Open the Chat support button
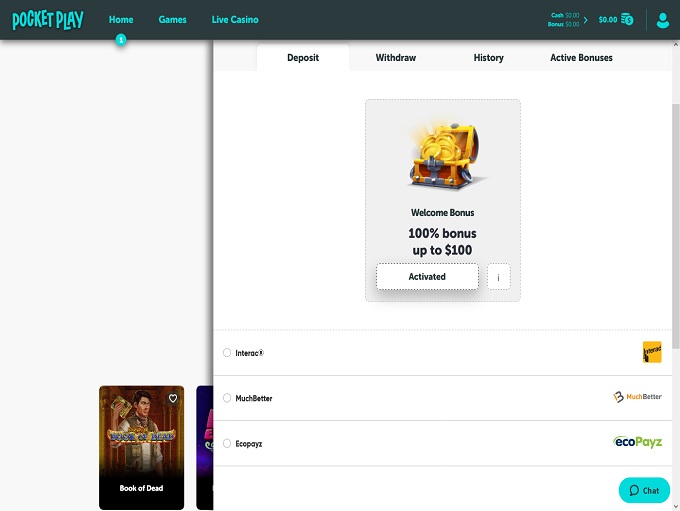The width and height of the screenshot is (680, 511). point(644,490)
